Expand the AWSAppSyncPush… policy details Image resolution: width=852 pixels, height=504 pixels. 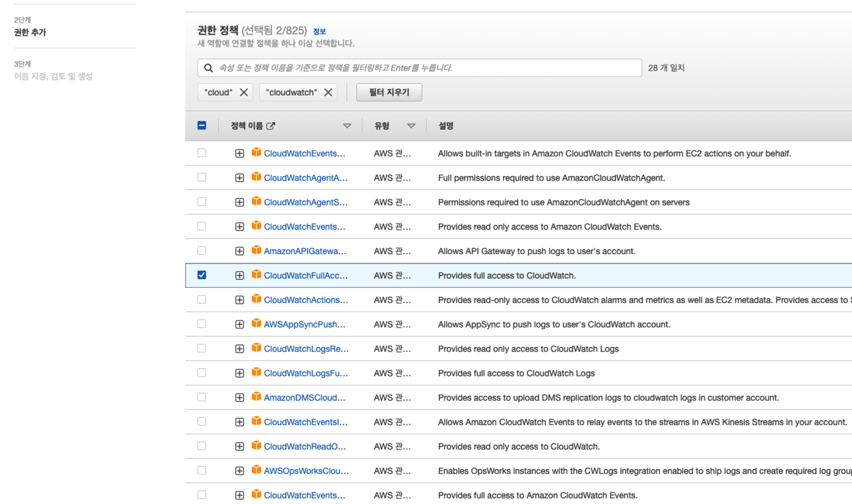point(240,324)
